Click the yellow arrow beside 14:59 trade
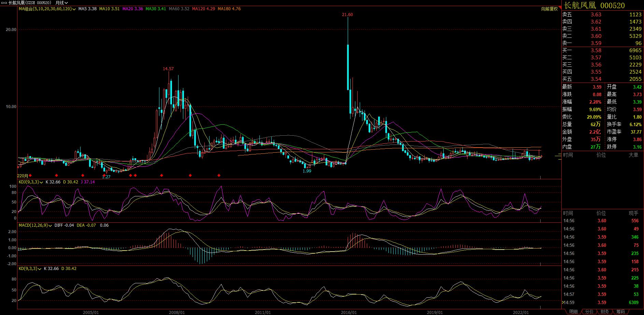Viewport: 644px width, 315px height. pos(563,302)
